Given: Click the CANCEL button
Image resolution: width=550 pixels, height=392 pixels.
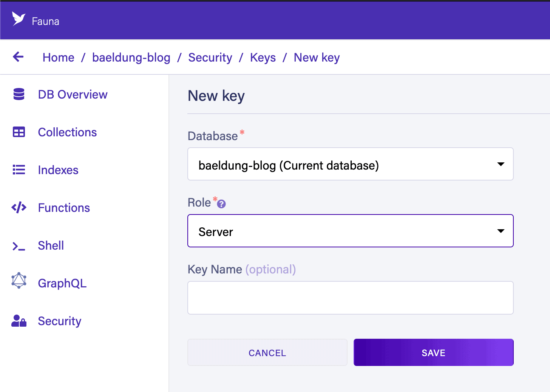Looking at the screenshot, I should (x=267, y=352).
